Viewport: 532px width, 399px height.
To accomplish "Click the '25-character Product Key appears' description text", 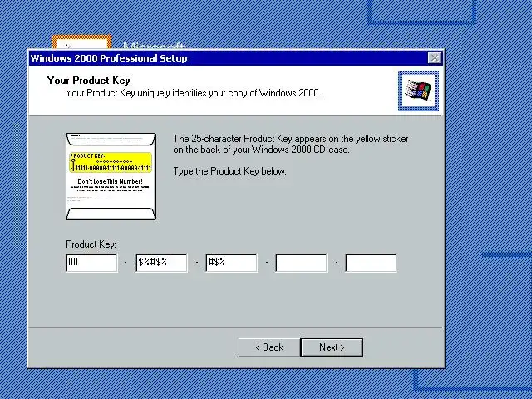I will pos(291,144).
